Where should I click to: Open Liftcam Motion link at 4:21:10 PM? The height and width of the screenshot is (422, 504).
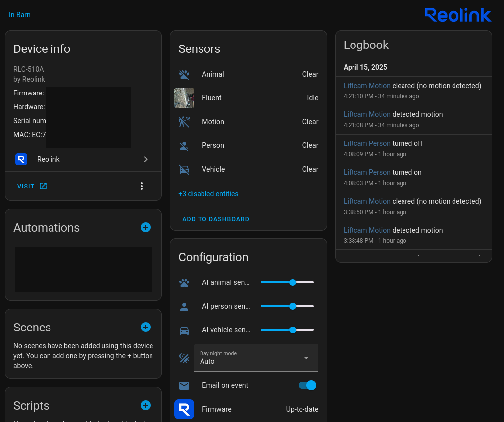coord(367,86)
